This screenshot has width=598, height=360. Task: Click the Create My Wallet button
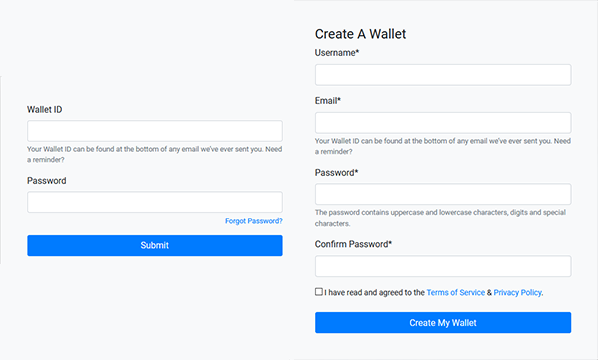coord(443,323)
